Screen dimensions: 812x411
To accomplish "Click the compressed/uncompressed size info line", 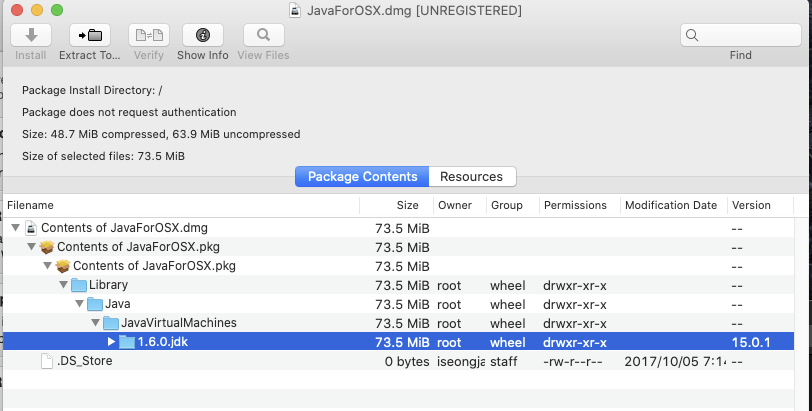I will [161, 134].
